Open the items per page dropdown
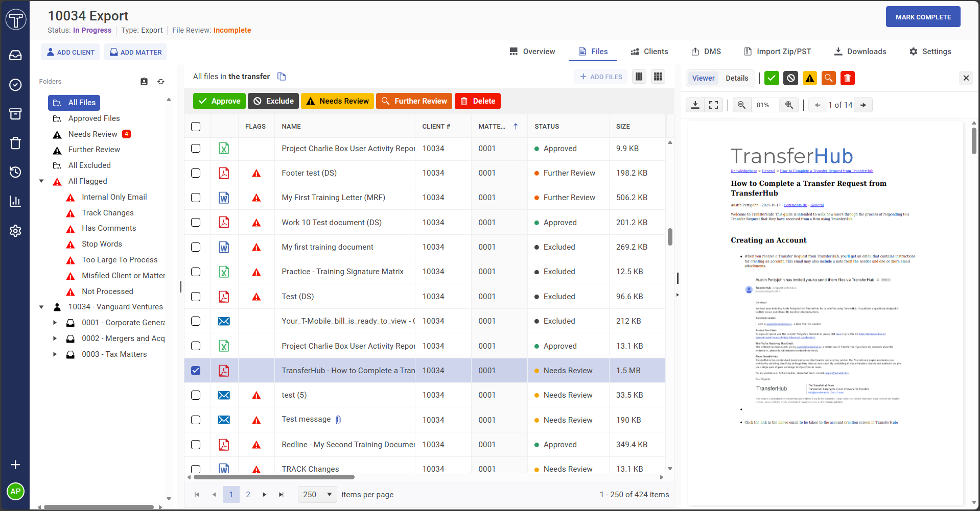Image resolution: width=980 pixels, height=511 pixels. tap(317, 494)
